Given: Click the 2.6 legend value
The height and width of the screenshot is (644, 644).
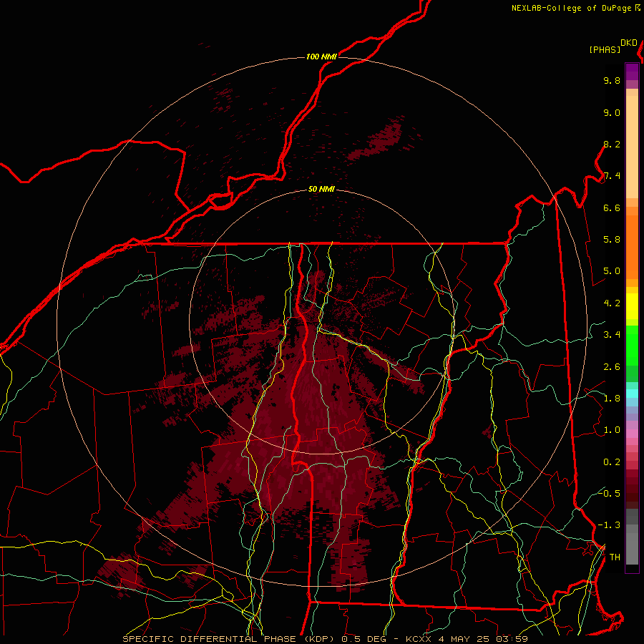Looking at the screenshot, I should pos(612,367).
